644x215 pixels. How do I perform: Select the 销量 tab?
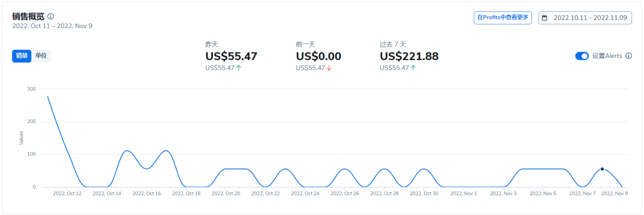pyautogui.click(x=22, y=56)
